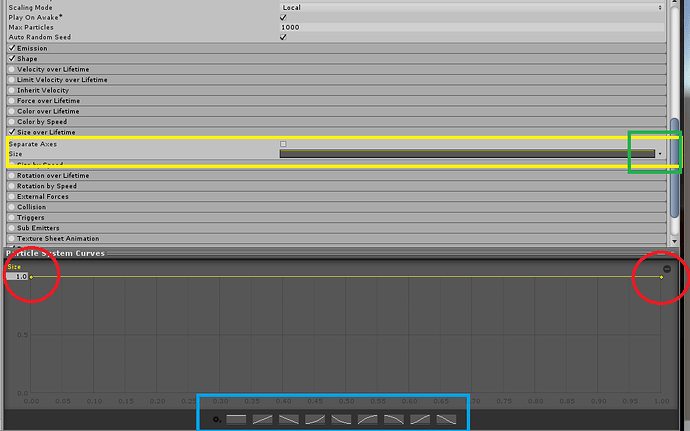Enable the Inherit Velocity module toggle
This screenshot has width=690, height=431.
12,90
